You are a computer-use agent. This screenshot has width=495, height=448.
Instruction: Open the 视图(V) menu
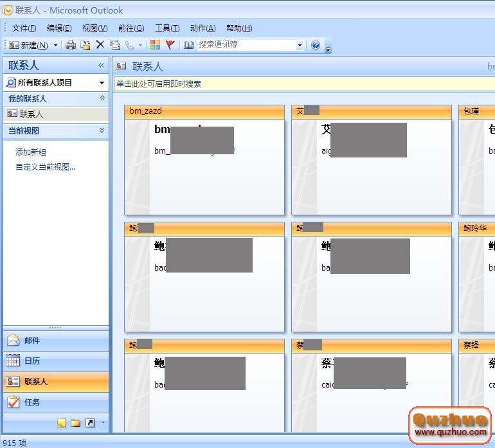pyautogui.click(x=94, y=28)
